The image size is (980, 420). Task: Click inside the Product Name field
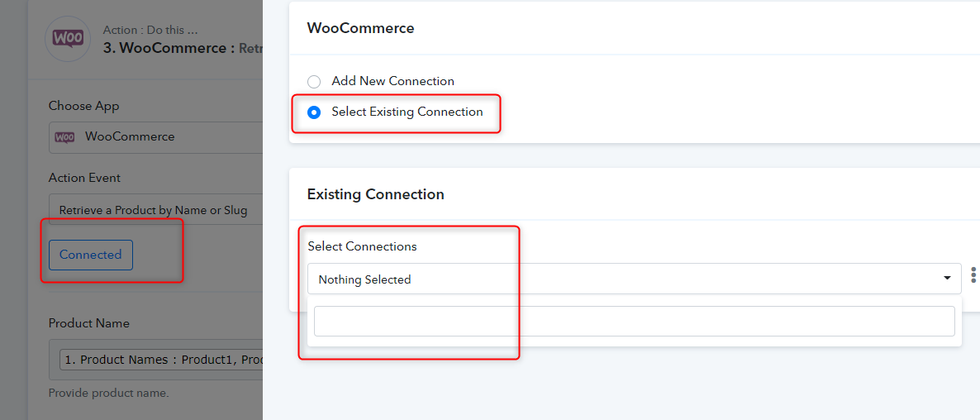(x=155, y=360)
